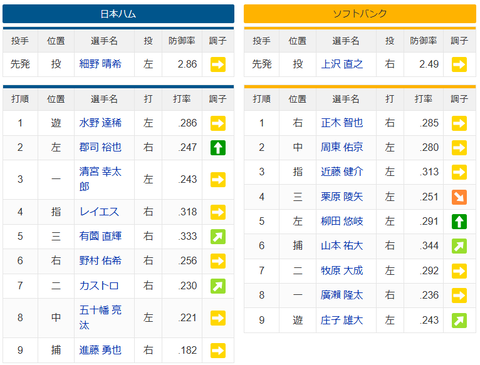Screen dimensions: 480x365
Task: Open player link 清宮 幸太郎
Action: (x=100, y=179)
